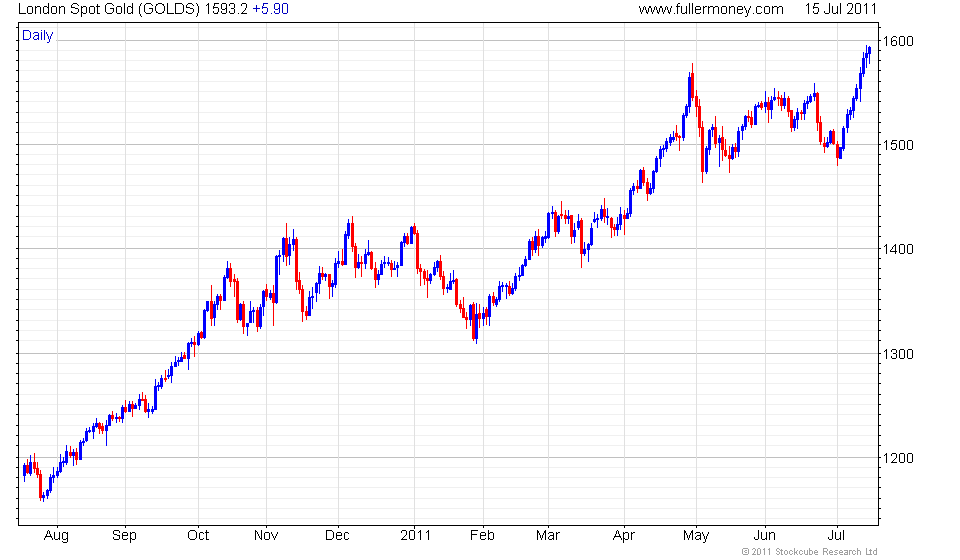Click the Apr month axis label
Screen dimensions: 960x560
click(624, 536)
